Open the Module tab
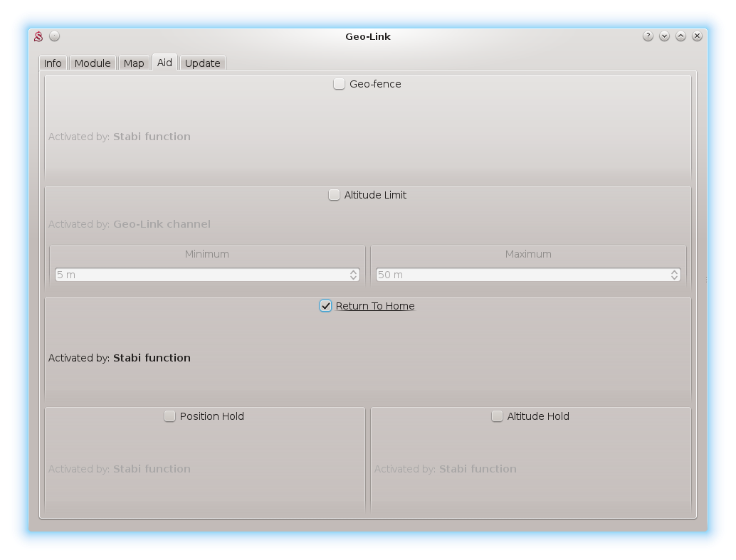The height and width of the screenshot is (560, 736). pyautogui.click(x=93, y=63)
